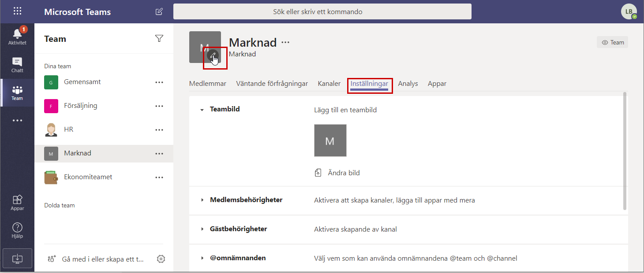Open more options for the HR team
Viewport: 644px width, 273px height.
click(x=159, y=130)
